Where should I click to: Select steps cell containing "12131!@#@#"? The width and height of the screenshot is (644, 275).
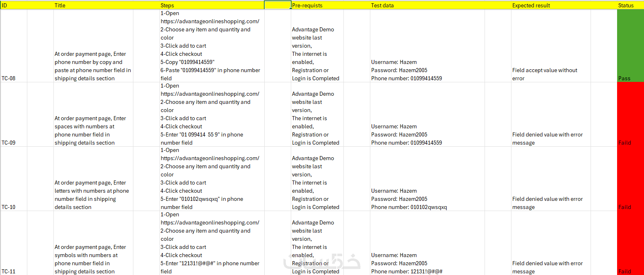(212, 243)
